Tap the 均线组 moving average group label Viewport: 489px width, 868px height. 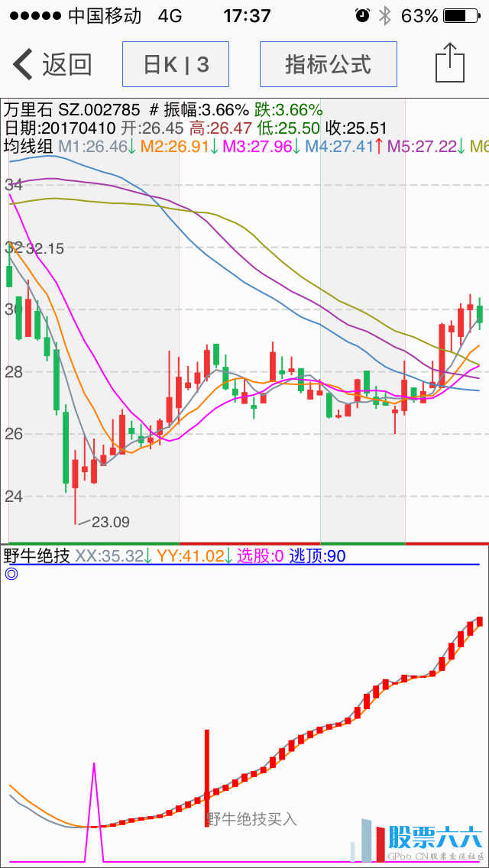click(28, 147)
